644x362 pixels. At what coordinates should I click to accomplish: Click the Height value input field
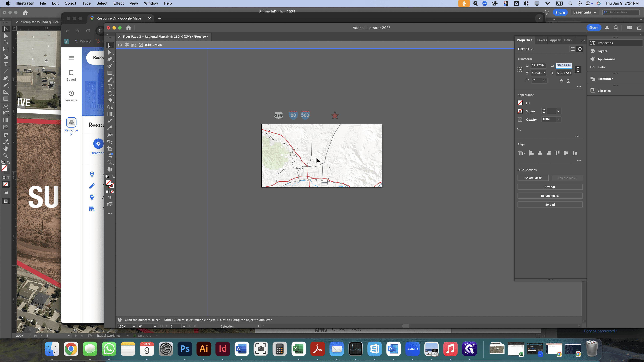pos(564,73)
